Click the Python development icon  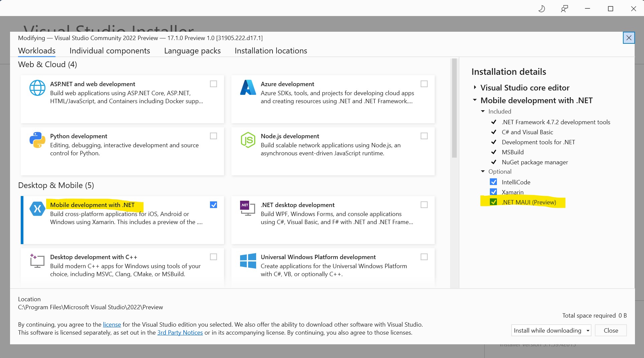click(37, 140)
